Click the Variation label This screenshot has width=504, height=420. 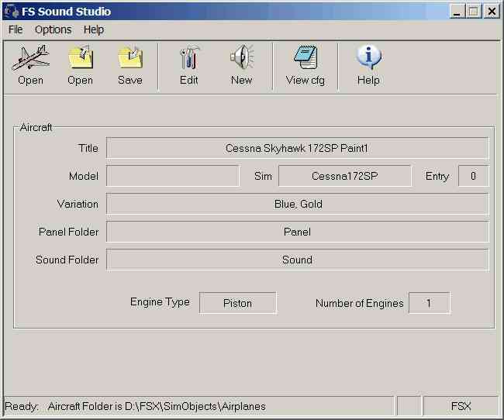[78, 204]
